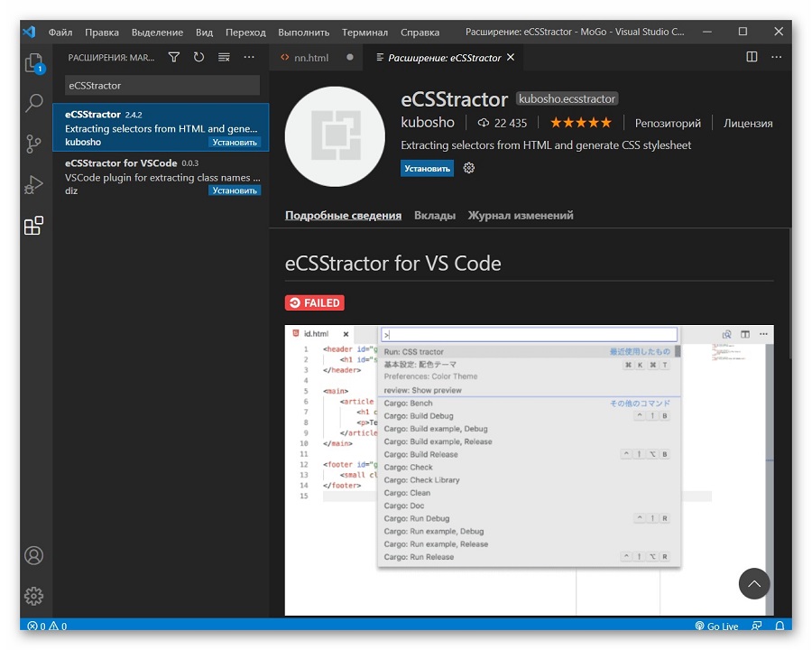This screenshot has height=650, width=812.
Task: Split the editor to the right
Action: point(752,57)
